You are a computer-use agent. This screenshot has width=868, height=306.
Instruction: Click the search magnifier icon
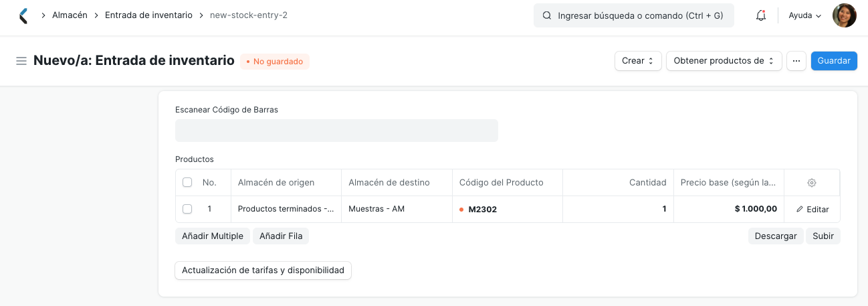click(547, 15)
